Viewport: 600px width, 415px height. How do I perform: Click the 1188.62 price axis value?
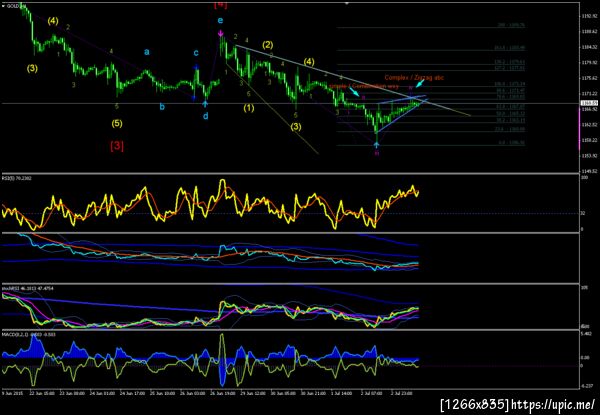[588, 32]
